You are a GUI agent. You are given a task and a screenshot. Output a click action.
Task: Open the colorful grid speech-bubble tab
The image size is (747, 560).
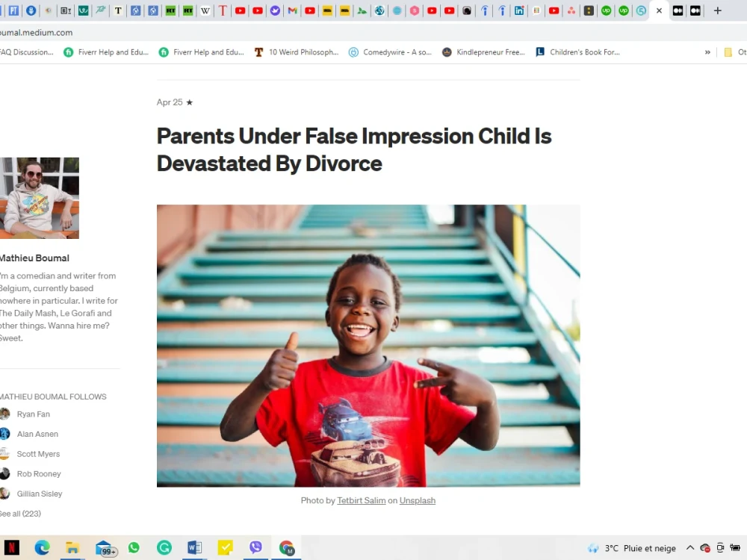point(536,10)
